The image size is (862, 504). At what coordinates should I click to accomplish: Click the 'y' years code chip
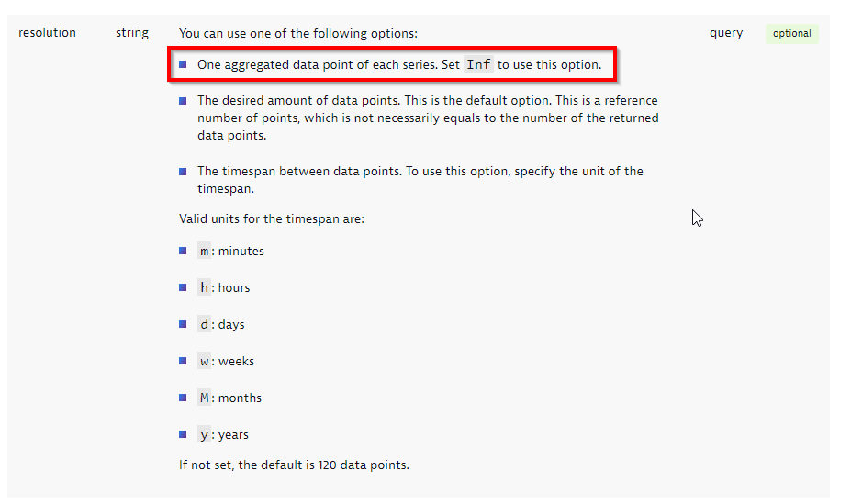coord(205,435)
